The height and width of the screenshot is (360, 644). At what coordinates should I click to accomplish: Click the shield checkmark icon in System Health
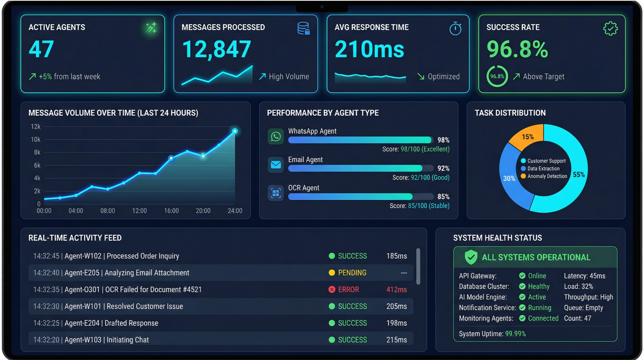tap(471, 257)
